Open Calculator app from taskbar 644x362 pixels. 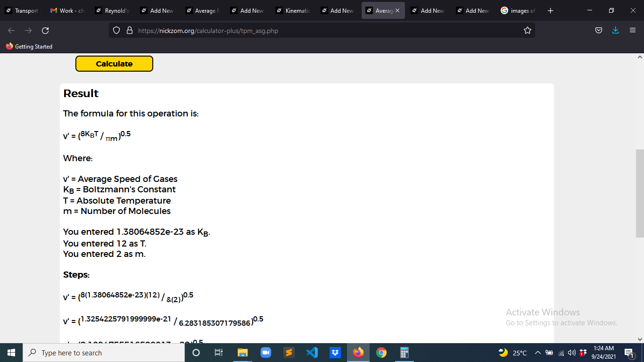coord(404,353)
